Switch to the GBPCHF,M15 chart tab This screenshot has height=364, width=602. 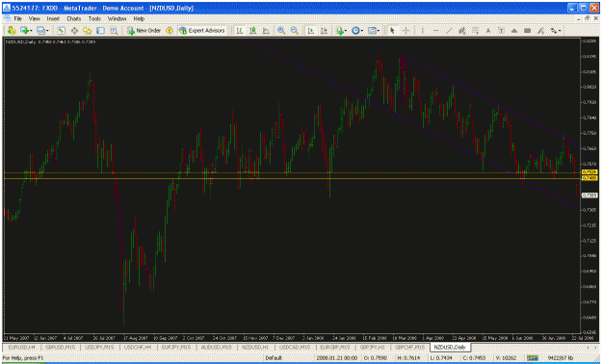pyautogui.click(x=409, y=347)
